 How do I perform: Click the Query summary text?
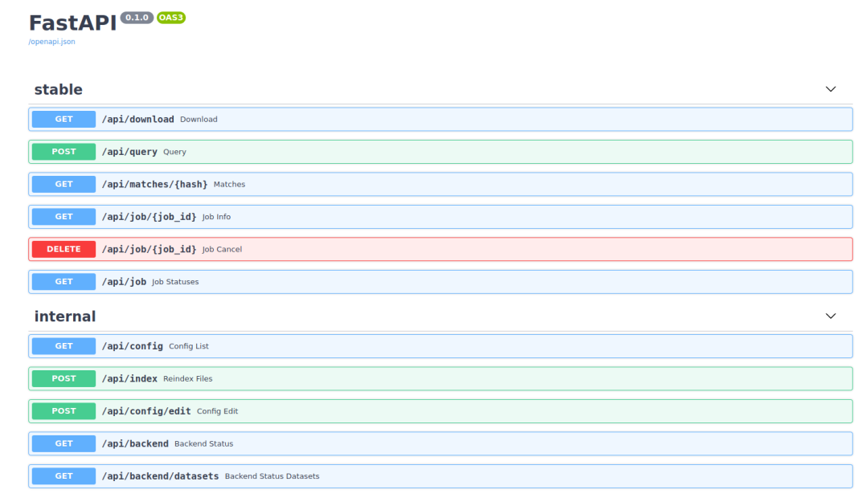click(x=174, y=152)
